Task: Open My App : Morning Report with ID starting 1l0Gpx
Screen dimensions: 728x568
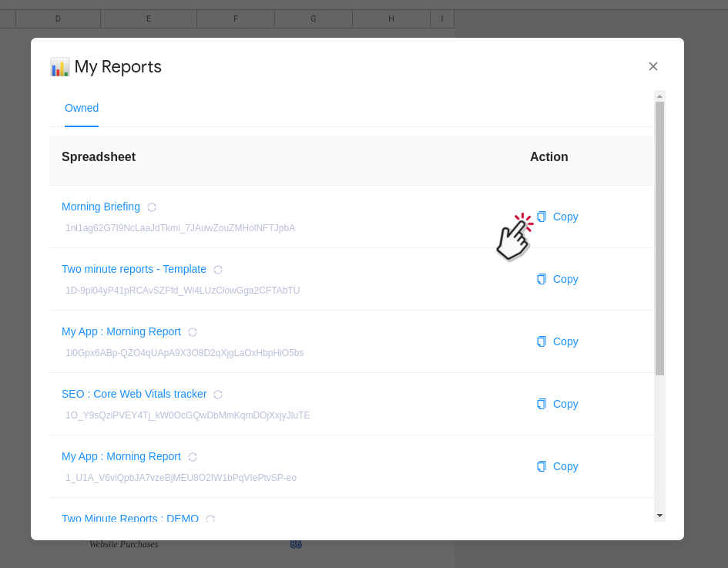Action: [121, 331]
